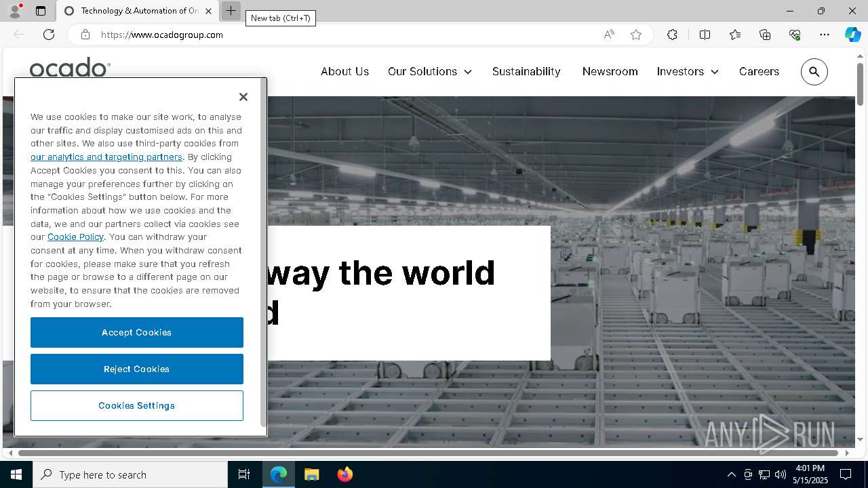Open volume control tray icon
This screenshot has height=488, width=868.
click(x=781, y=474)
